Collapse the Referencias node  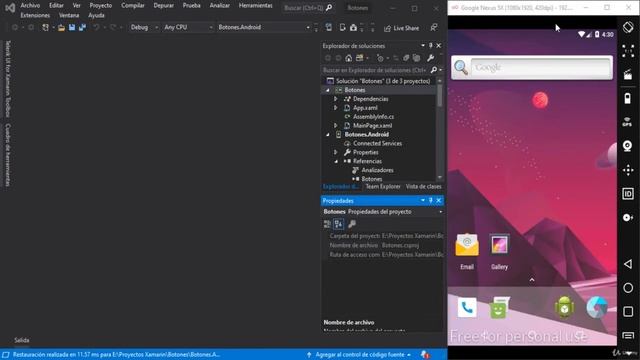coord(336,161)
